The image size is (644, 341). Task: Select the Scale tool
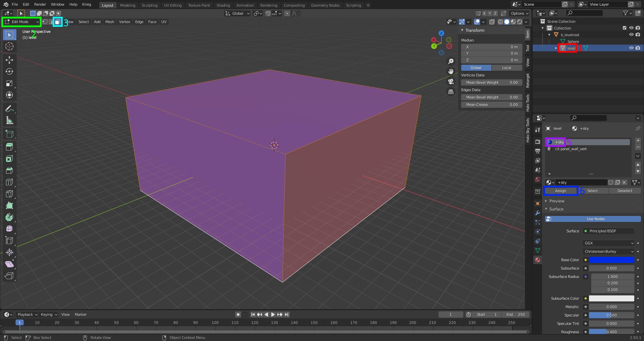(x=9, y=83)
